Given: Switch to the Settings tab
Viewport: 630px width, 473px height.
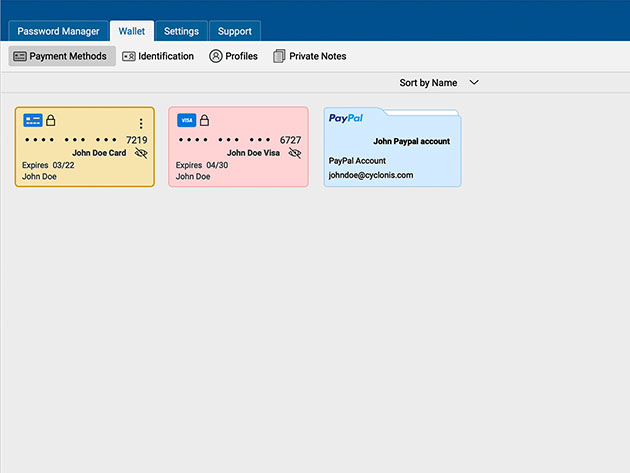Looking at the screenshot, I should click(x=181, y=31).
